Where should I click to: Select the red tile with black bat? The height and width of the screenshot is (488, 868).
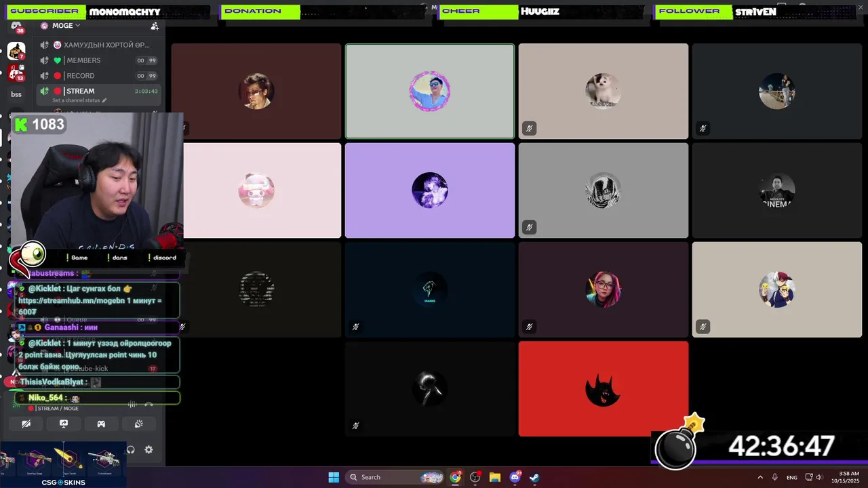click(604, 389)
